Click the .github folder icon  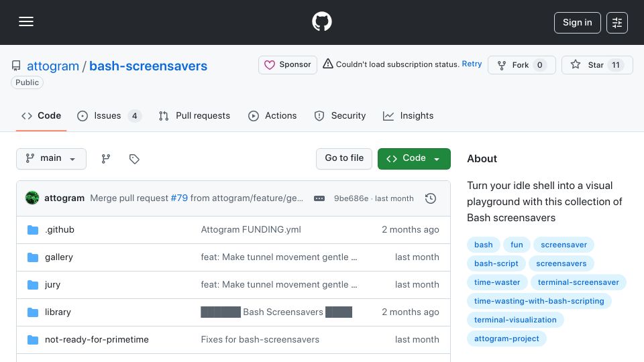(32, 230)
